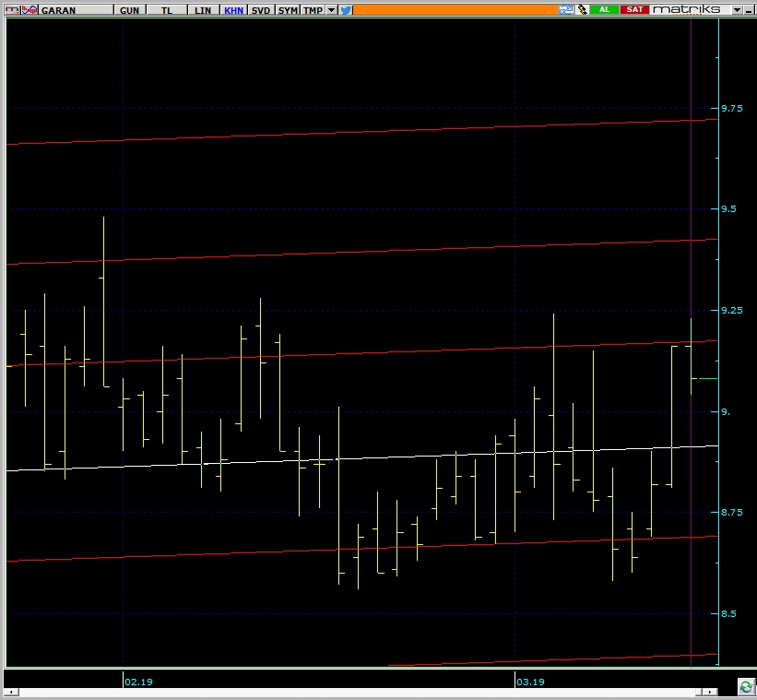This screenshot has width=757, height=700.
Task: Click the SYM button
Action: click(x=288, y=10)
